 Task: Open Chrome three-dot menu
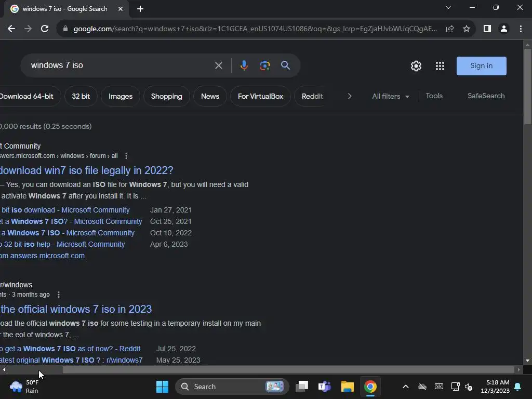click(521, 29)
